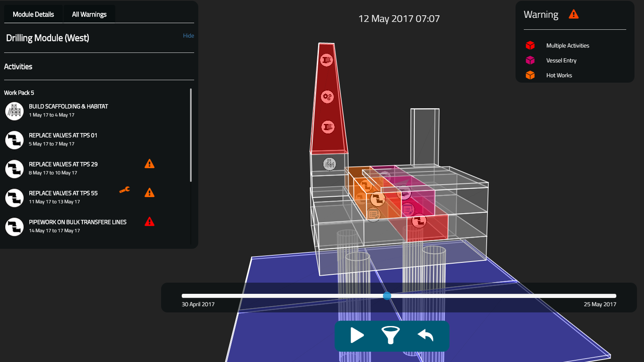Click the blue timeline slider handle

coord(387,296)
